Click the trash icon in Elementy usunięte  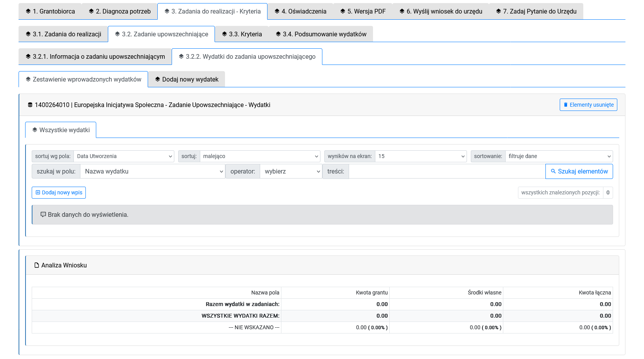coord(566,105)
